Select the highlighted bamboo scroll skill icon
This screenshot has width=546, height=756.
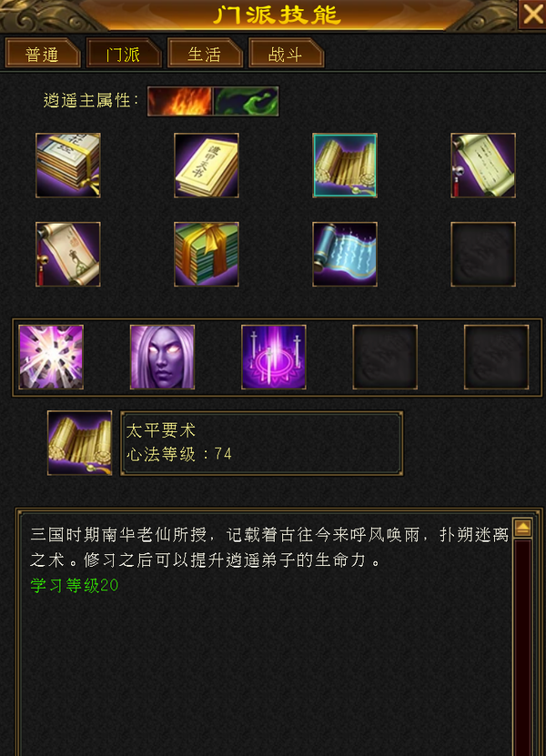[x=345, y=166]
